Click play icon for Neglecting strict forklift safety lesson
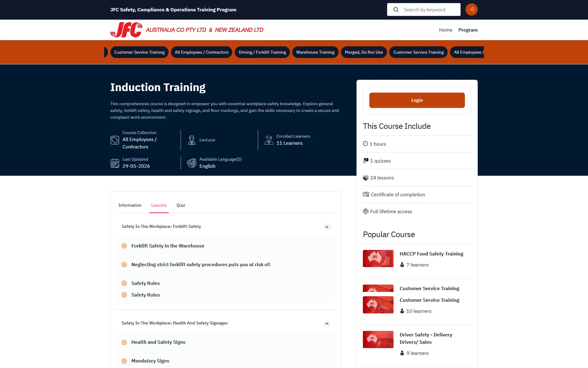The image size is (588, 368). [x=124, y=264]
